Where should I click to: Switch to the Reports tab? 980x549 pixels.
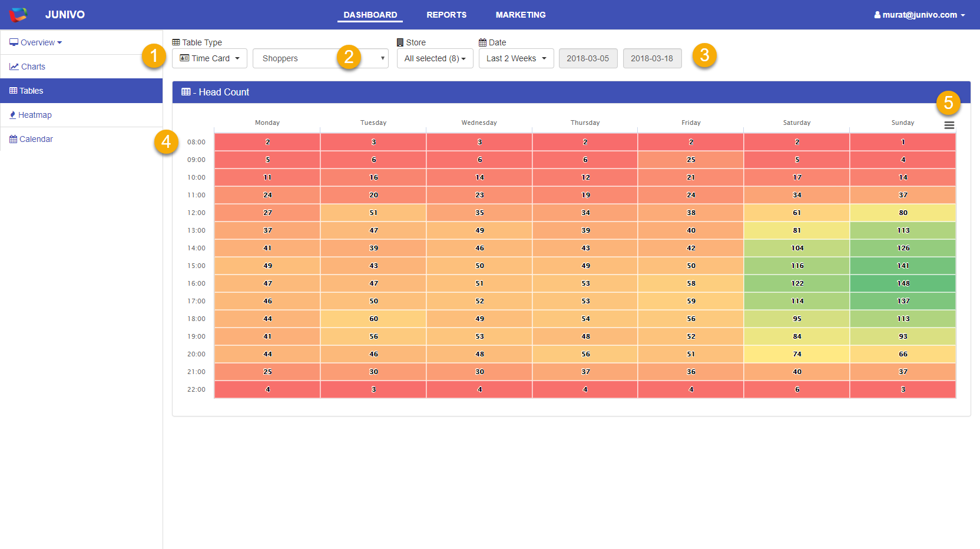[x=446, y=15]
